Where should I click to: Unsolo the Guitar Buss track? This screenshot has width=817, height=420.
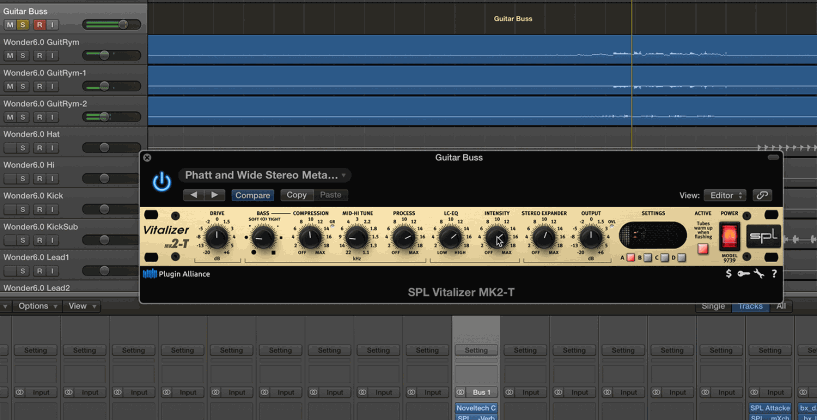(x=22, y=24)
